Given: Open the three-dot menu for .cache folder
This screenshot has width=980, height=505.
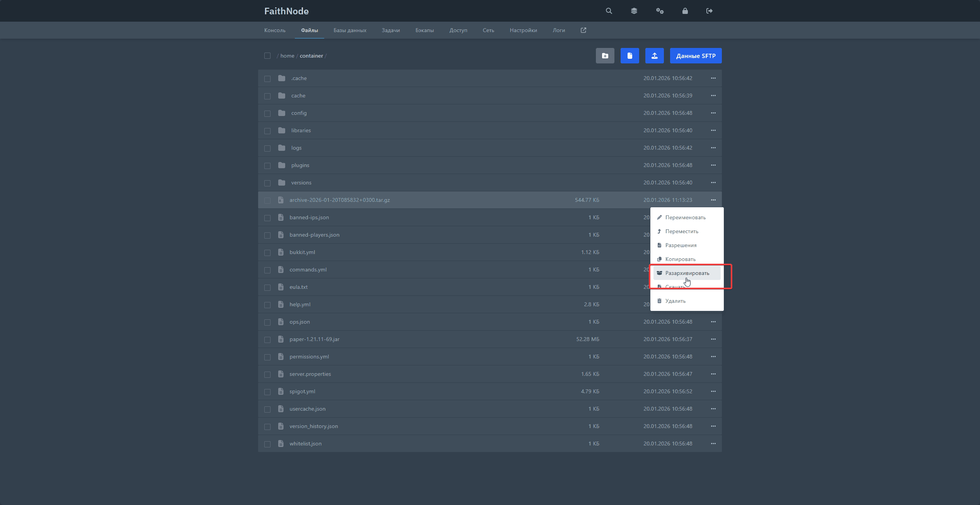Looking at the screenshot, I should (x=713, y=78).
